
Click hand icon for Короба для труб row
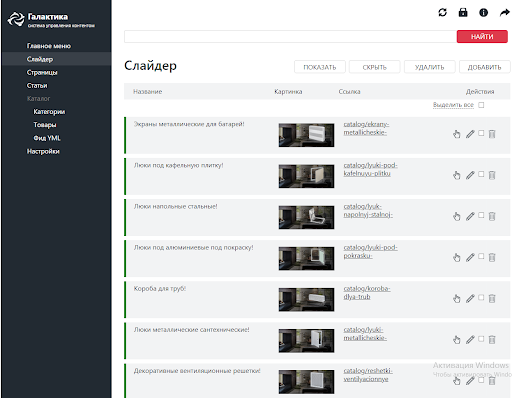[x=457, y=298]
